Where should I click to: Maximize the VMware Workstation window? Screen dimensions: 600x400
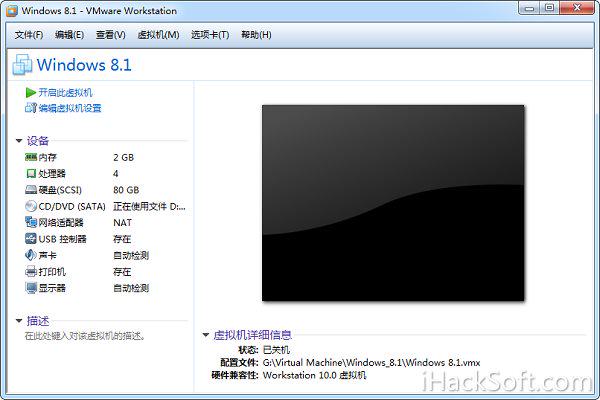(549, 8)
